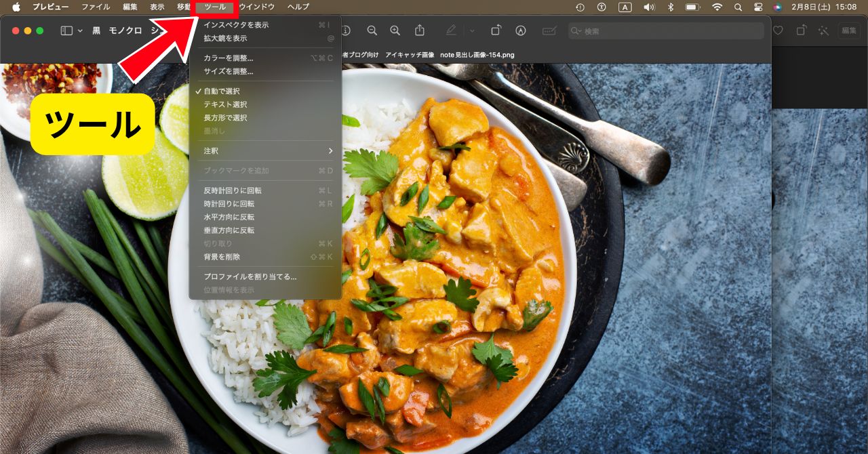868x454 pixels.
Task: Switch to テキスト選択 mode
Action: coord(265,104)
